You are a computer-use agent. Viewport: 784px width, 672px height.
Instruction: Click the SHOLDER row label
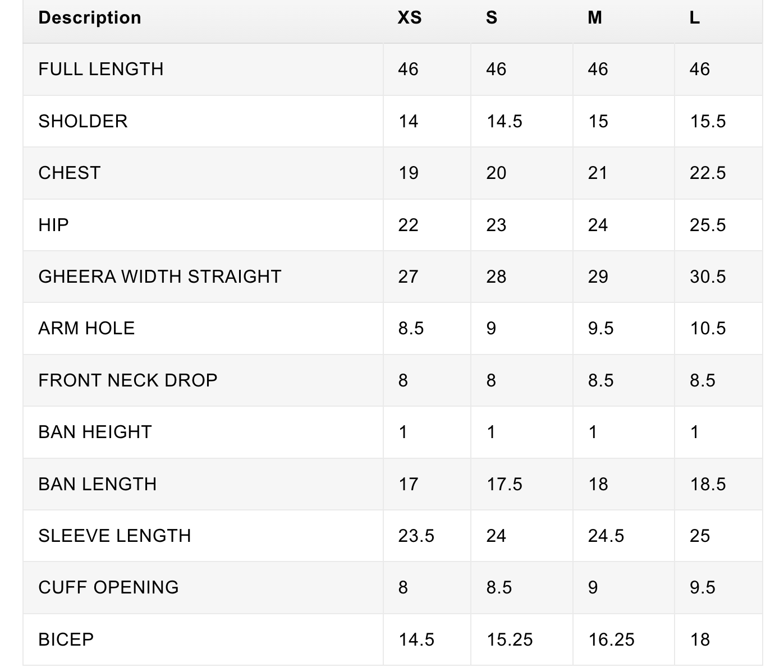pyautogui.click(x=83, y=121)
